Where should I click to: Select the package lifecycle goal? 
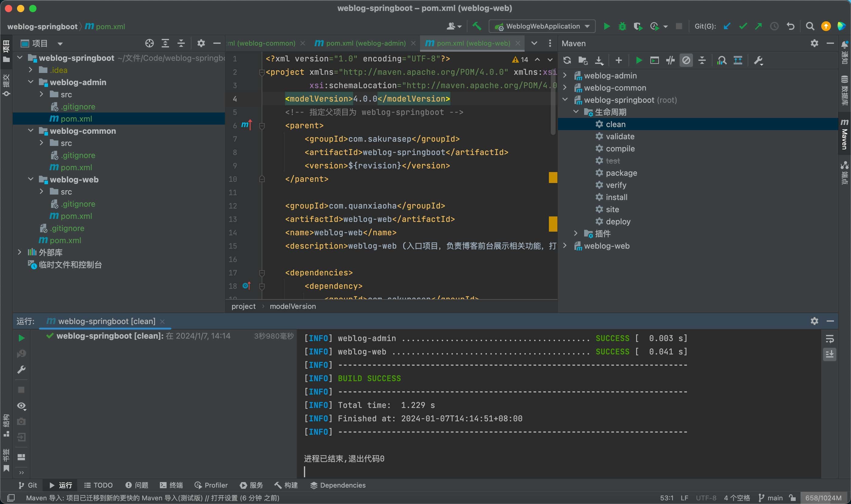(621, 173)
